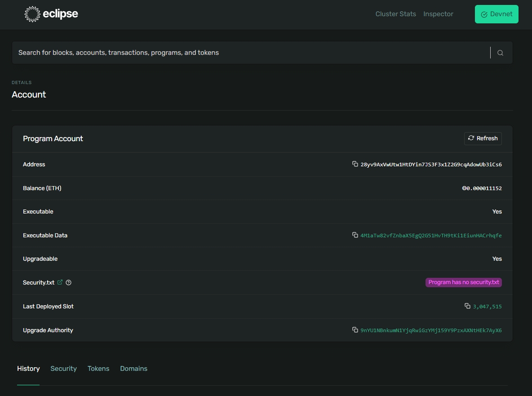Open the Domains tab
Viewport: 532px width, 396px height.
133,369
